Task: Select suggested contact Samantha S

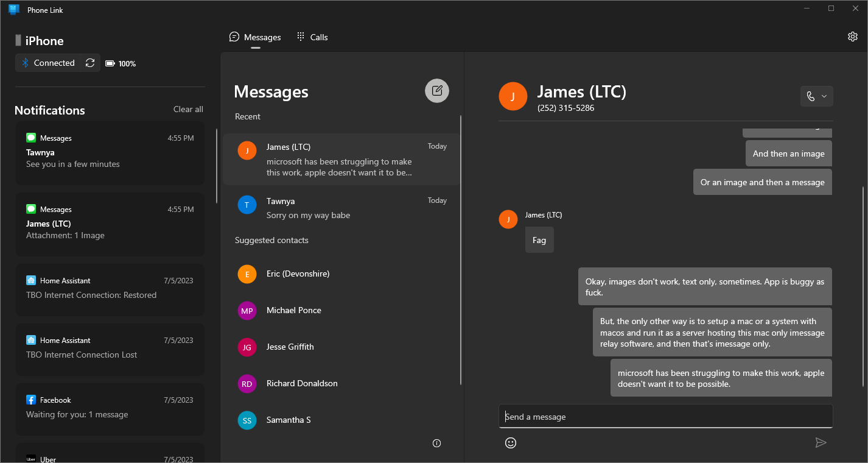Action: [341, 420]
